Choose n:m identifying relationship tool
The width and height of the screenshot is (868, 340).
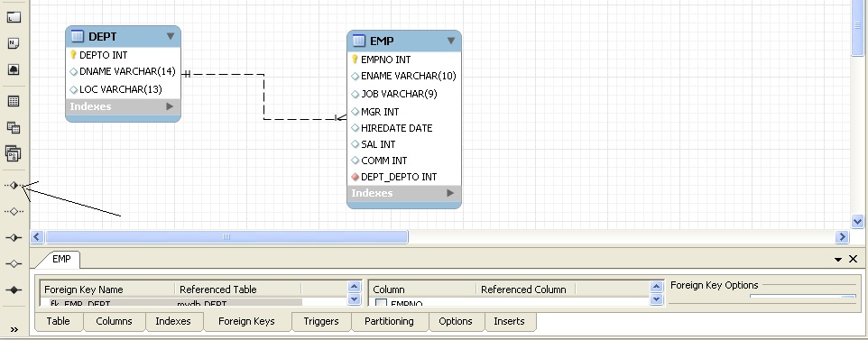tap(14, 289)
